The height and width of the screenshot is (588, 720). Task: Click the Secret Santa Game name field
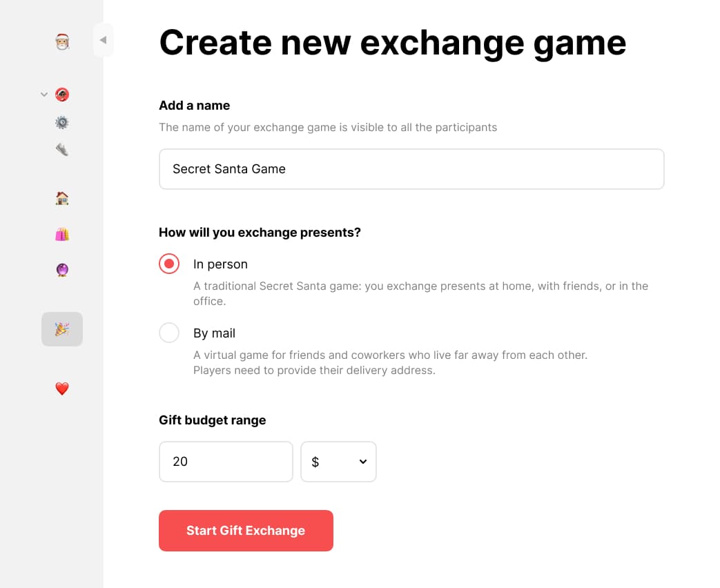tap(411, 168)
